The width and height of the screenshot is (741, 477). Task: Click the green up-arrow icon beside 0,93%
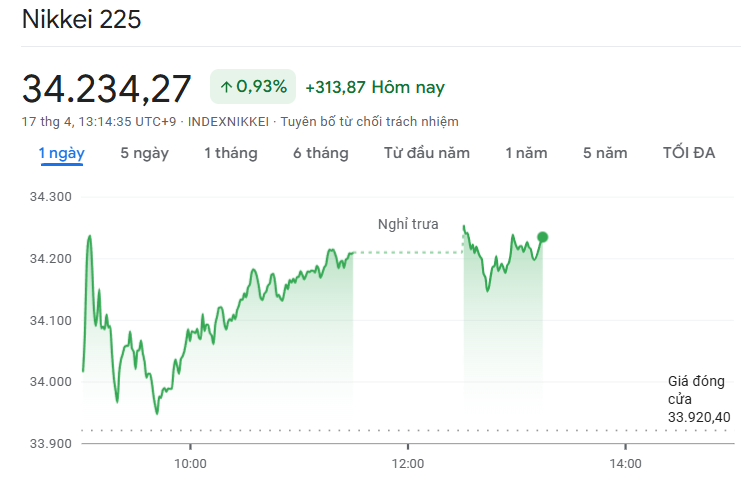click(226, 88)
